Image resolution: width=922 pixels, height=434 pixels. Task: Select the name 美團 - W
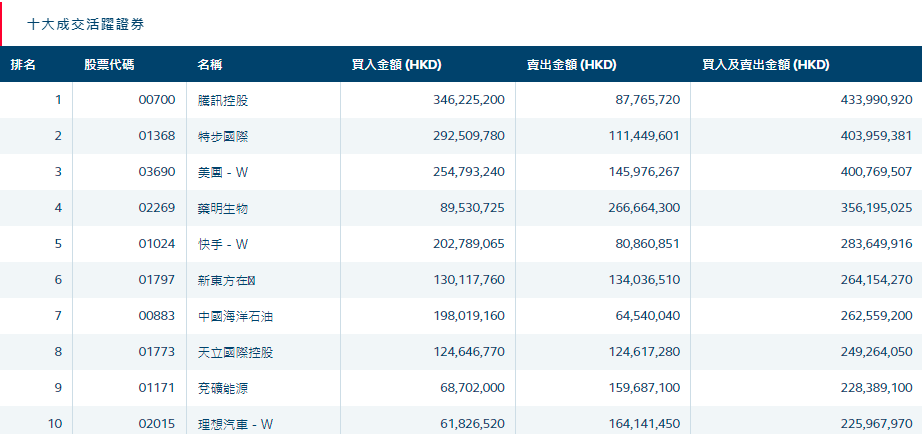(223, 172)
